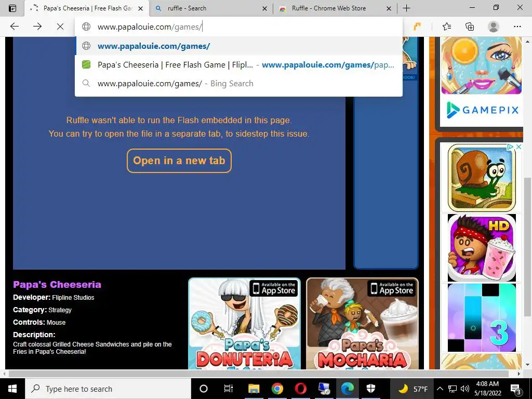This screenshot has height=399, width=532.
Task: Click the Papa's Cheeseria title heading
Action: coord(57,284)
